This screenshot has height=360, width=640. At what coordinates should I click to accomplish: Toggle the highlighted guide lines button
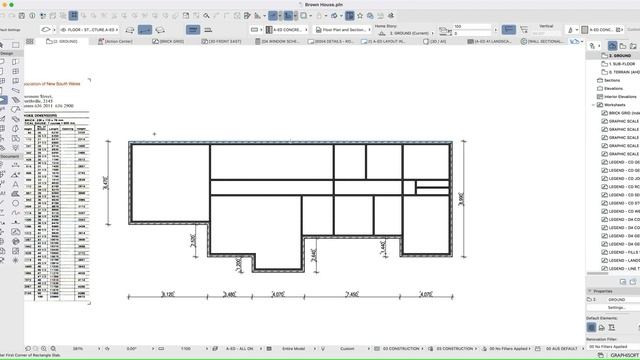[x=273, y=16]
